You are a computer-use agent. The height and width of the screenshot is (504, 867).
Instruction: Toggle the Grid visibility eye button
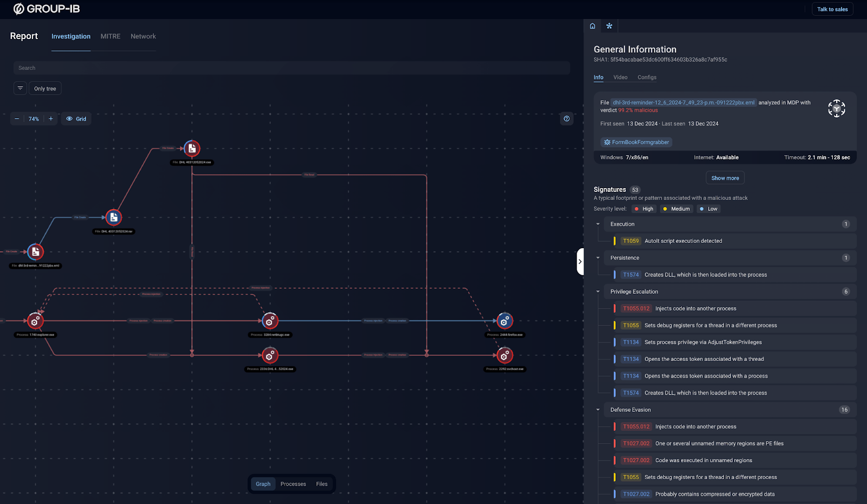pyautogui.click(x=76, y=119)
